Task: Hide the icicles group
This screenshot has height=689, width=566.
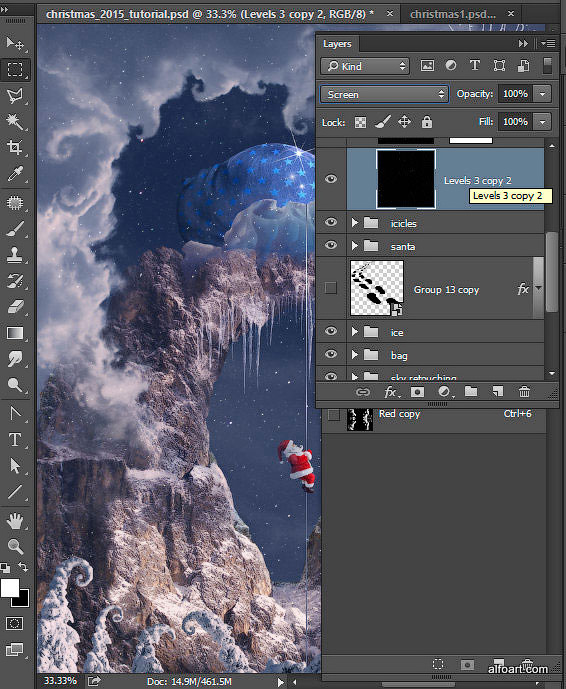Action: click(x=331, y=222)
